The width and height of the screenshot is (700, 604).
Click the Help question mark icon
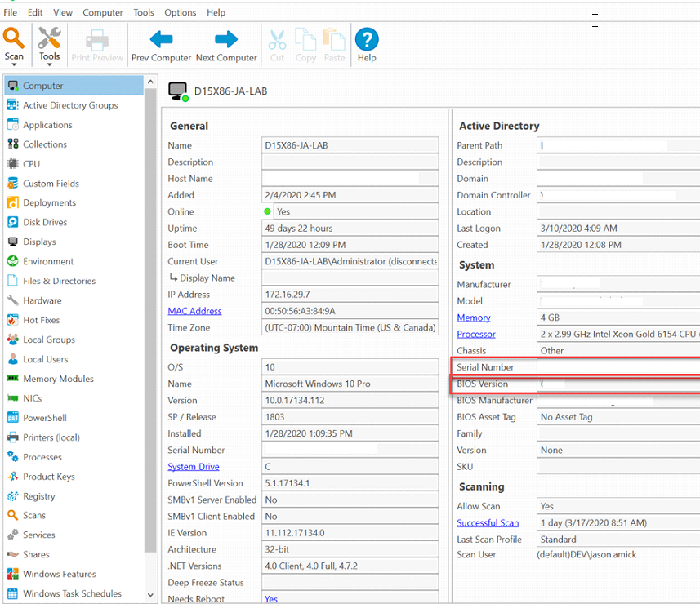pos(367,39)
